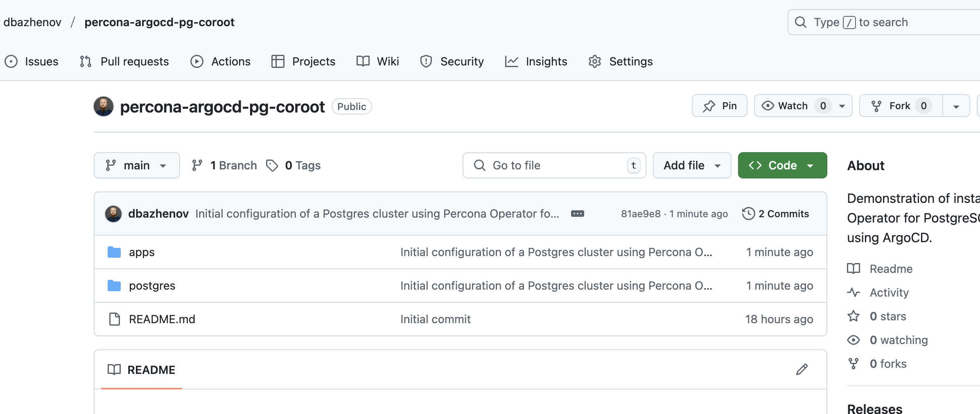Click the commit author avatar for dbazhenov
Image resolution: width=980 pixels, height=414 pixels.
point(113,214)
